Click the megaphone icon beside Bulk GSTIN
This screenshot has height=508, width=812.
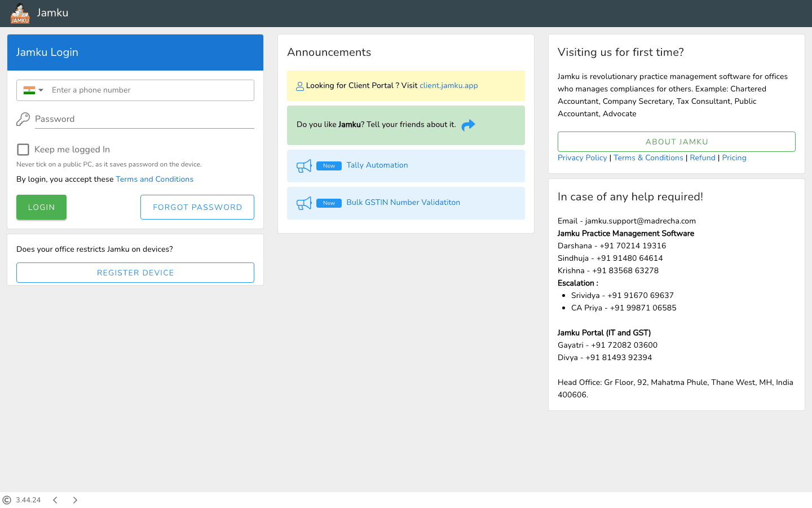coord(304,203)
